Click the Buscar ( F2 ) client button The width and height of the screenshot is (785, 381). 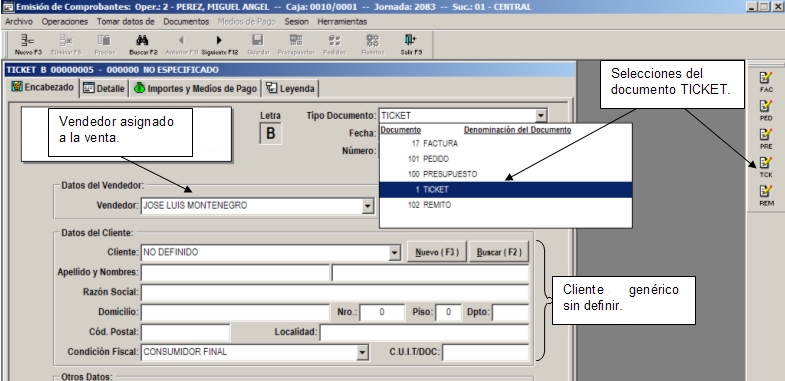point(499,252)
